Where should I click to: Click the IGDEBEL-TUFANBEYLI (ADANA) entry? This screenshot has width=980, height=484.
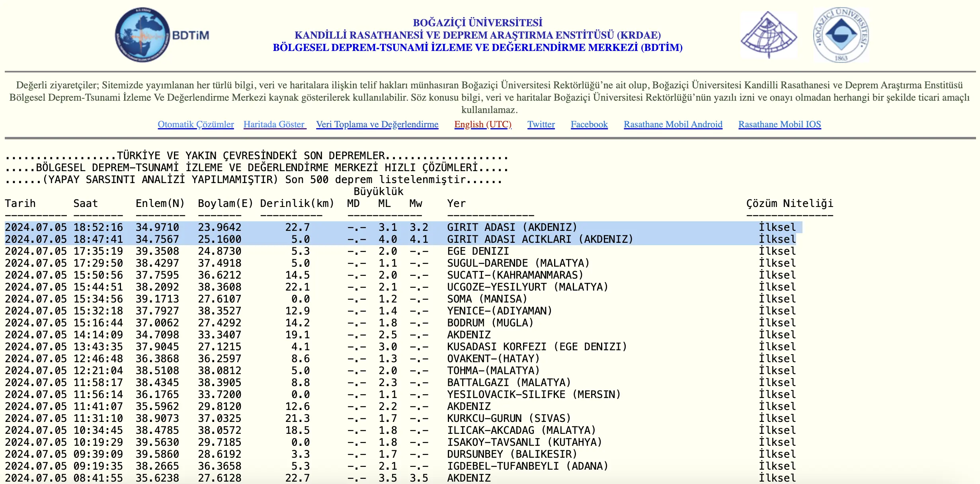(x=527, y=466)
